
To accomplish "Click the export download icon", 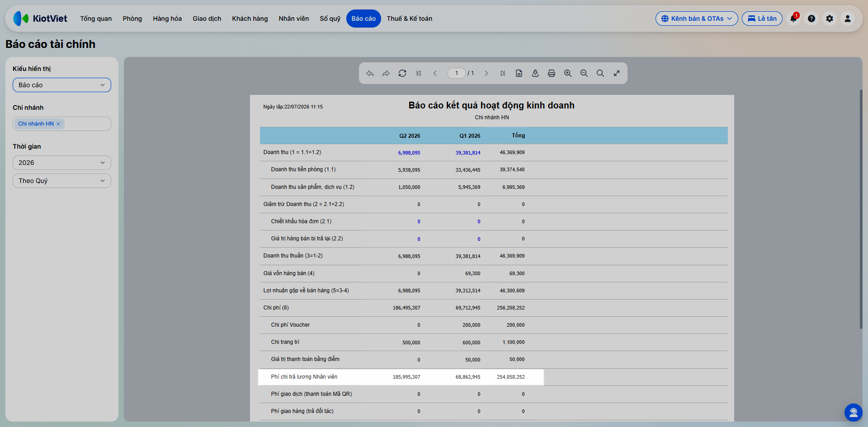I will coord(535,73).
